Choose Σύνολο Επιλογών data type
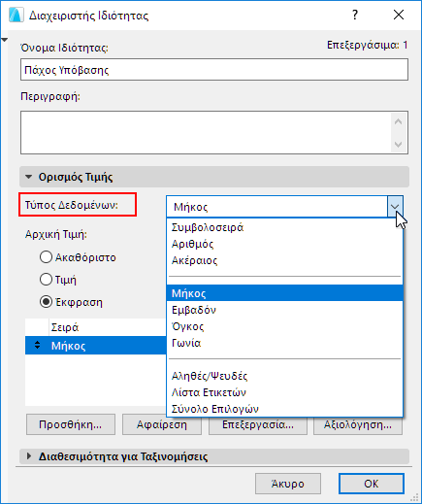422x504 pixels. tap(284, 409)
